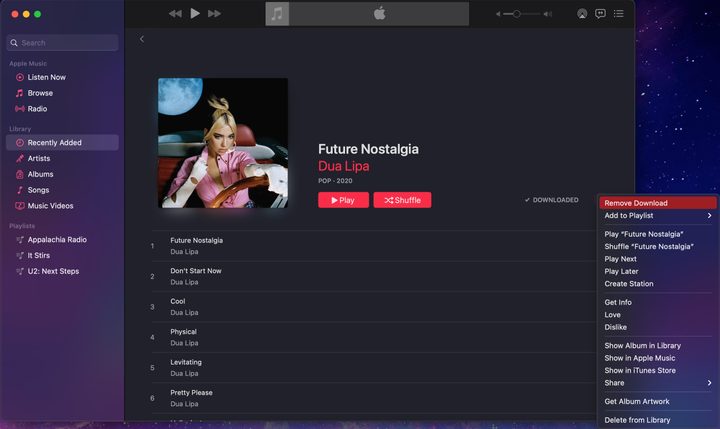Click the music note now-playing artwork
720x429 pixels.
(x=277, y=14)
